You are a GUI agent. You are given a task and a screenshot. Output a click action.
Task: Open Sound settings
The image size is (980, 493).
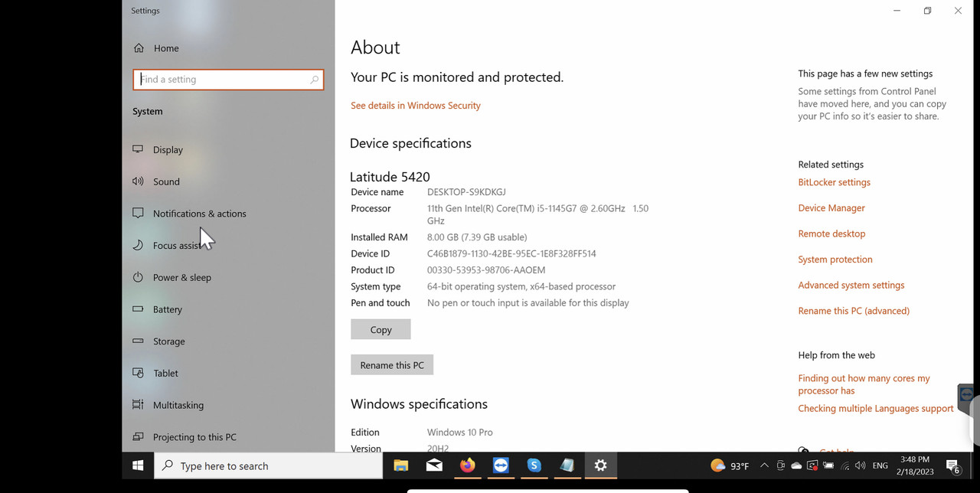point(156,181)
